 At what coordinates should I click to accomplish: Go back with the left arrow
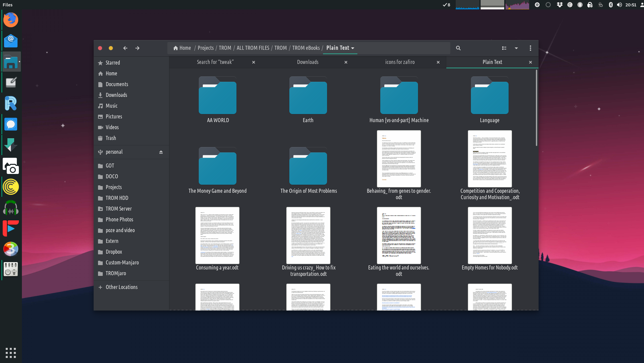pos(125,48)
